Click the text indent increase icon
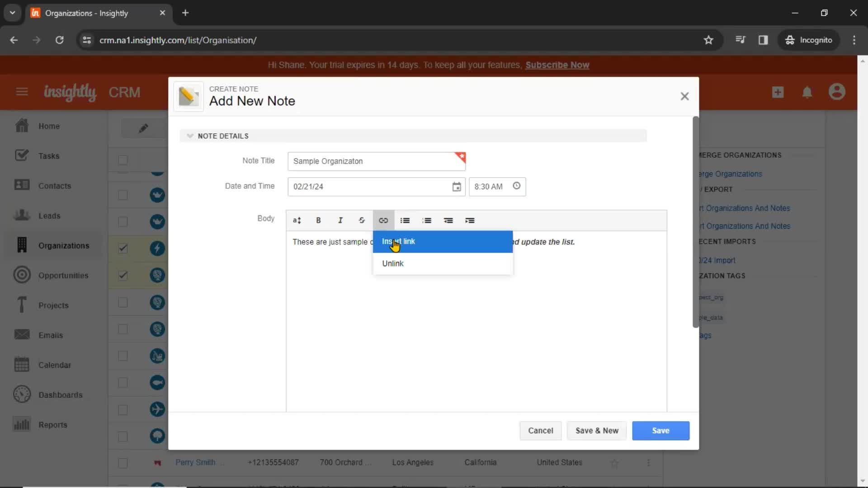Screen dimensions: 868x488 470,221
